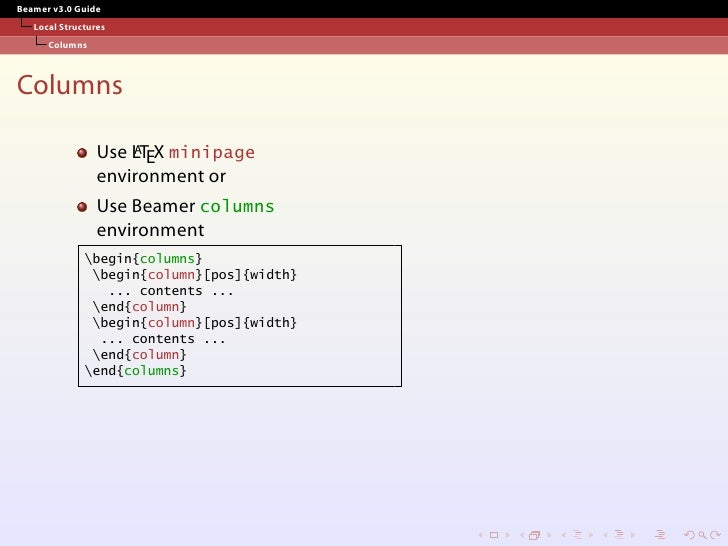Viewport: 728px width, 546px height.
Task: Click '\end{columns}' code line
Action: click(135, 370)
